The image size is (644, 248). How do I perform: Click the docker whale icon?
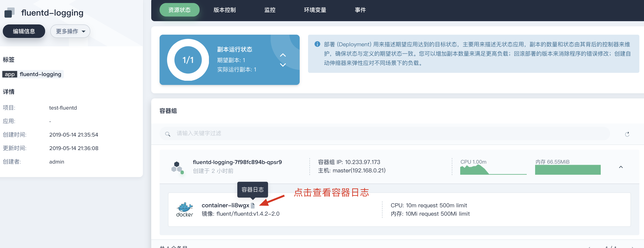pyautogui.click(x=184, y=210)
